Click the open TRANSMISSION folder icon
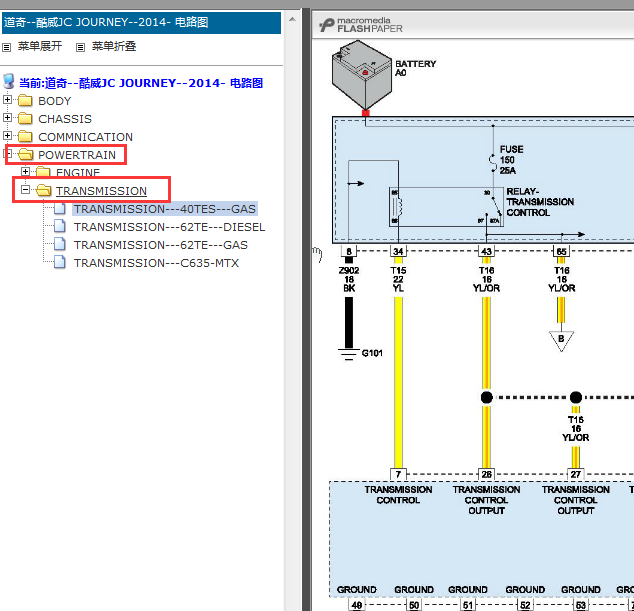This screenshot has width=634, height=611. pyautogui.click(x=44, y=190)
